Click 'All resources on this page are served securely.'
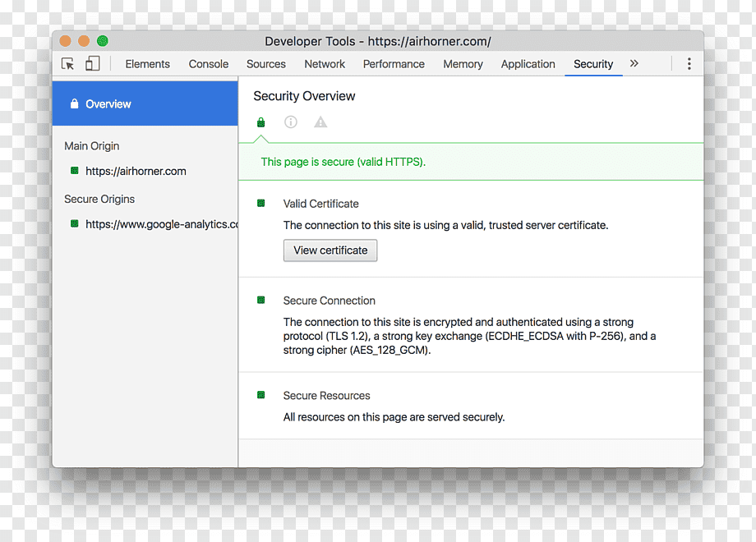 point(394,416)
